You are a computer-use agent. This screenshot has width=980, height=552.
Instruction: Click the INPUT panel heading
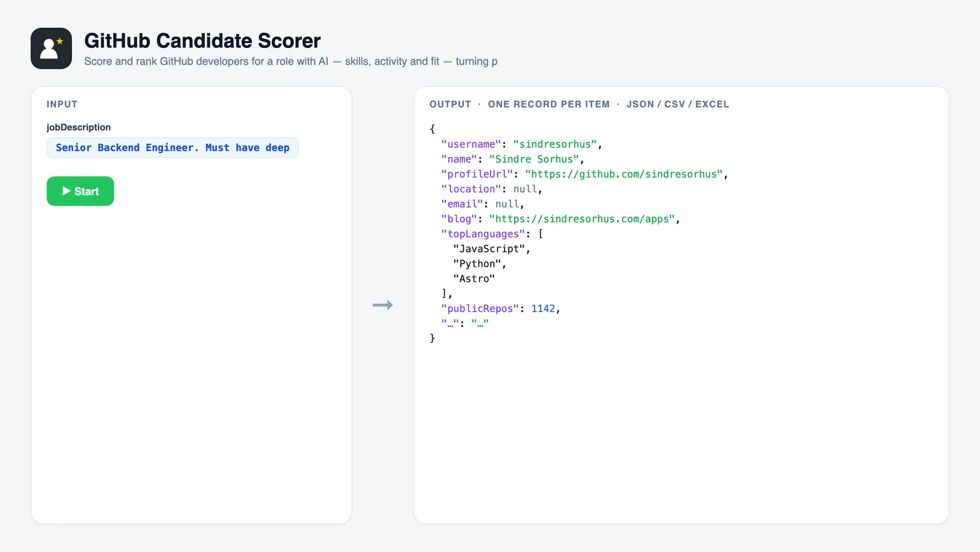pos(62,104)
